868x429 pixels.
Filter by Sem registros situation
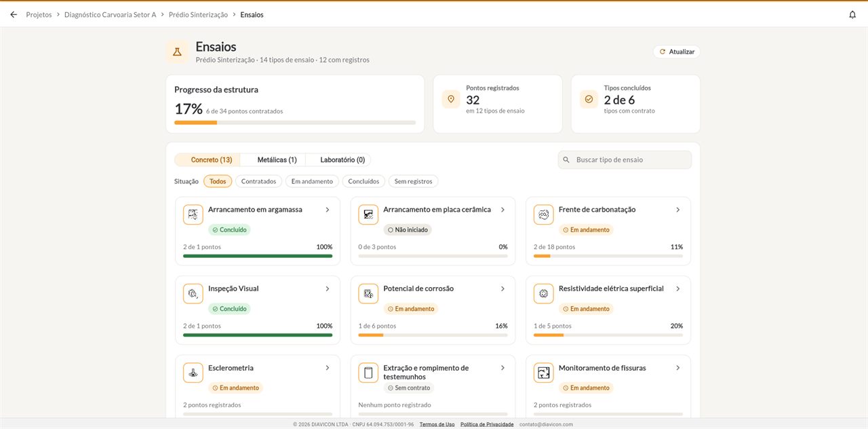414,181
